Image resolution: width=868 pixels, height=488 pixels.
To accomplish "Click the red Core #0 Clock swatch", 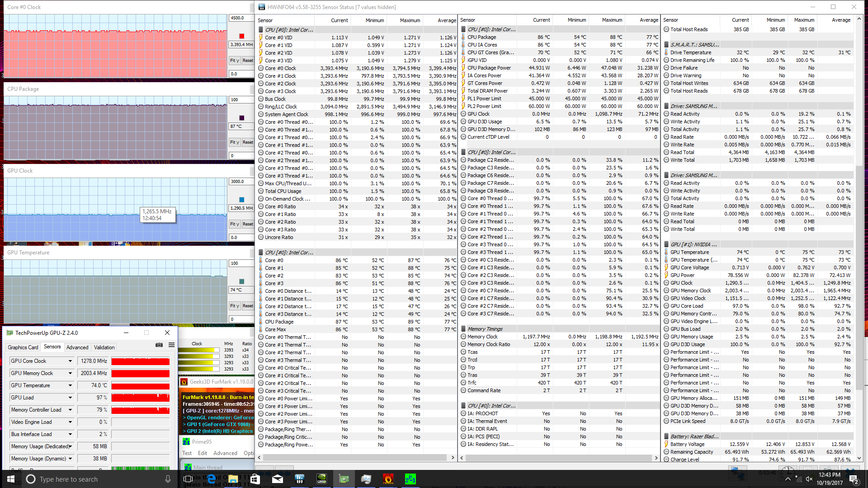I will 241,36.
